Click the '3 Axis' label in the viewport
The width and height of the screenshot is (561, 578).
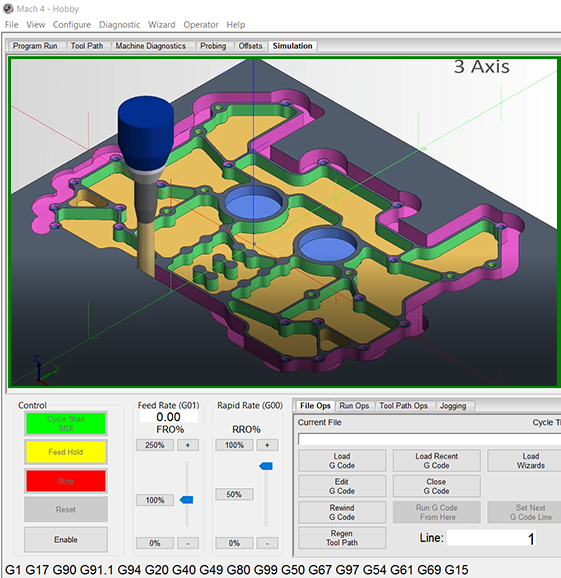[482, 67]
